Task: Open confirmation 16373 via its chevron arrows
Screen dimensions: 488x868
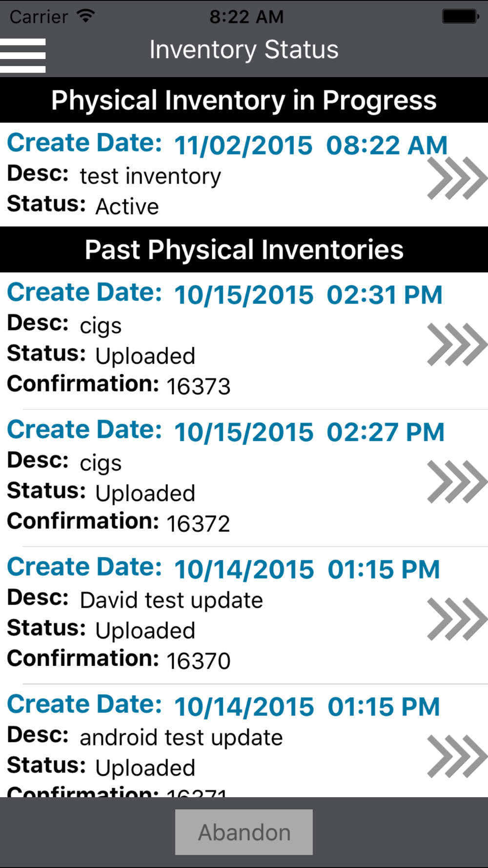Action: coord(457,344)
